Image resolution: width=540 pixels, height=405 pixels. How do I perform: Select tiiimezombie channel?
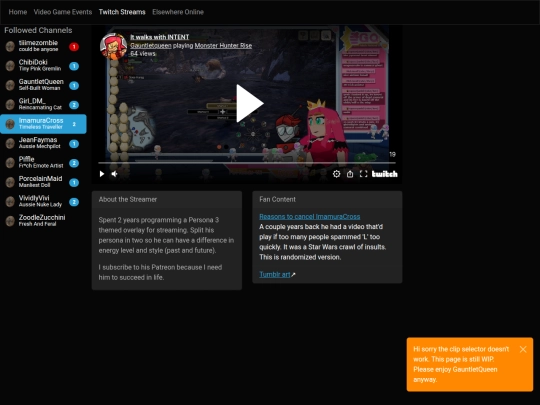click(43, 46)
